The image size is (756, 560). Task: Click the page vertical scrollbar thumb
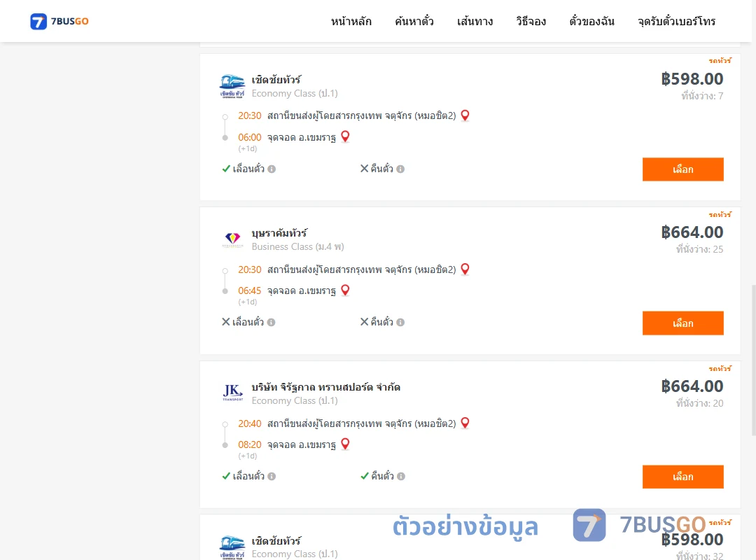pos(754,360)
